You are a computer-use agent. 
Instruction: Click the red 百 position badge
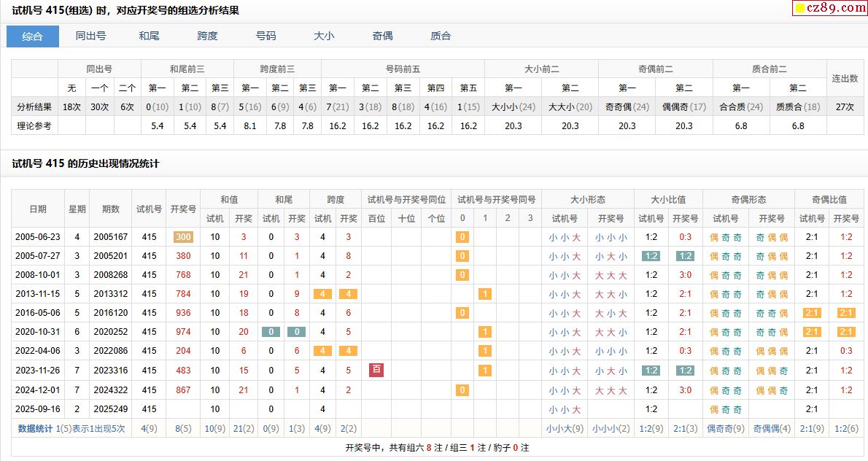[376, 370]
